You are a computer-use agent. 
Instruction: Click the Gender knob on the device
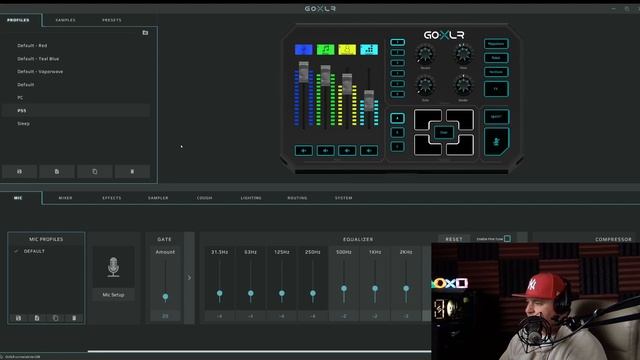[463, 86]
